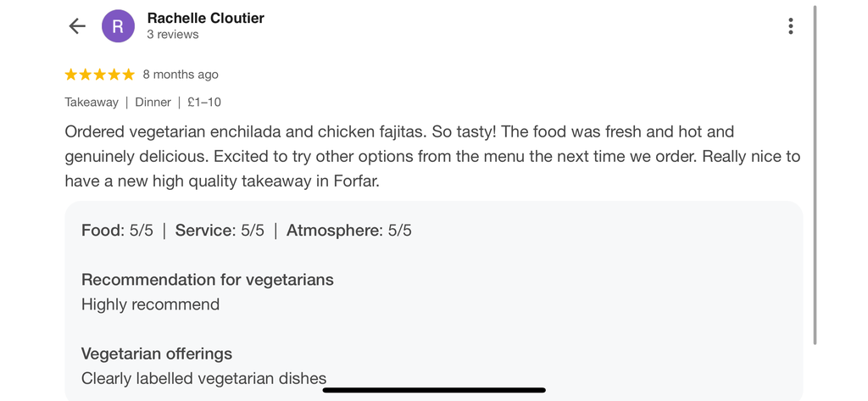Tap the back arrow icon
The height and width of the screenshot is (401, 868).
coord(77,26)
